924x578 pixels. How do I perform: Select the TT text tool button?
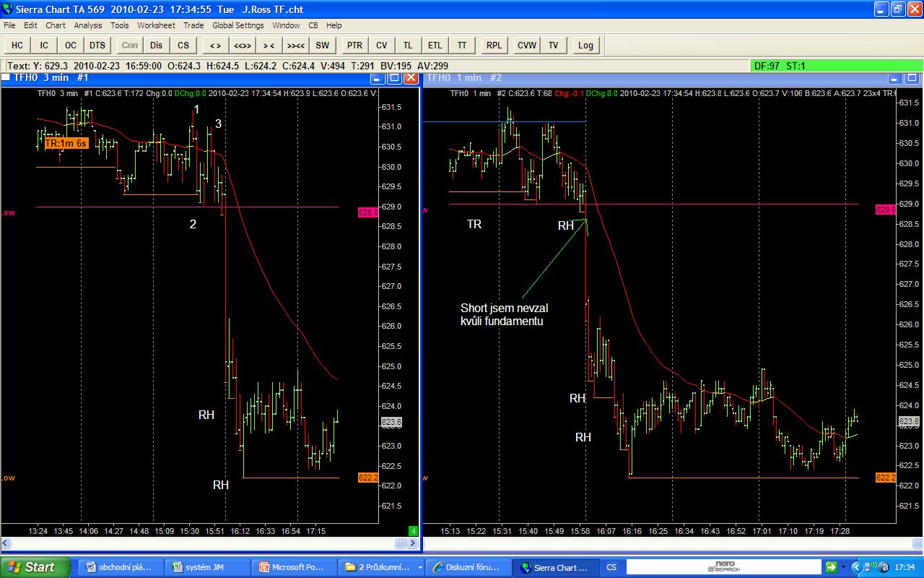point(461,45)
